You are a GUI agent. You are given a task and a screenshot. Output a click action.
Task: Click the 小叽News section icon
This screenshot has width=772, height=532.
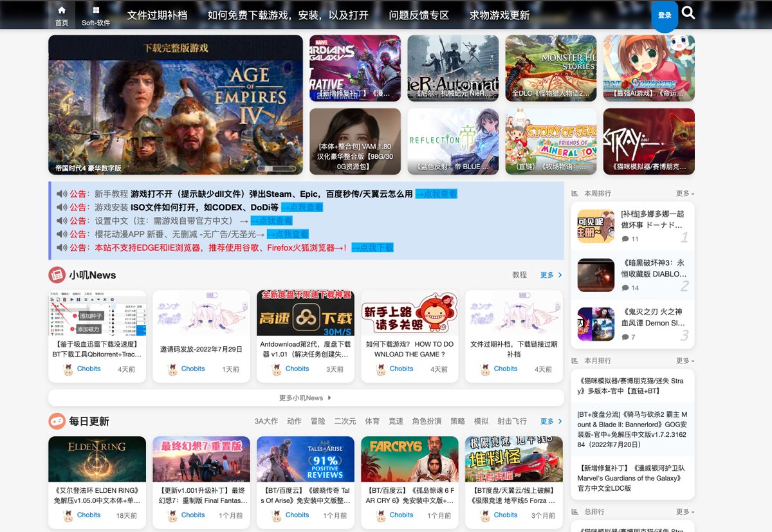click(x=57, y=275)
